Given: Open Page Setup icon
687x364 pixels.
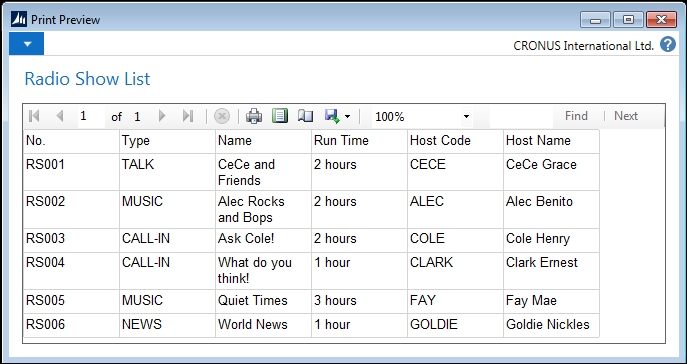Looking at the screenshot, I should (305, 116).
